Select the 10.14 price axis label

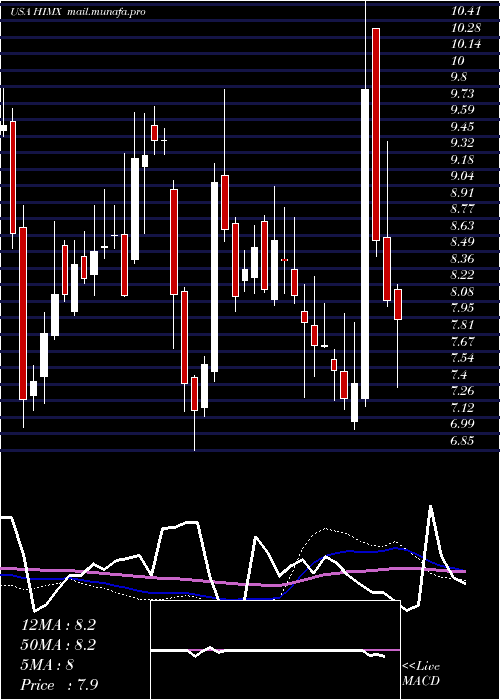click(466, 45)
